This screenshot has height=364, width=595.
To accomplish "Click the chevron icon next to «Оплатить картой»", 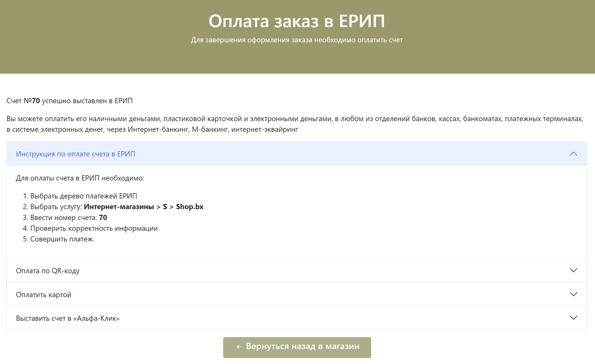I will pos(573,294).
